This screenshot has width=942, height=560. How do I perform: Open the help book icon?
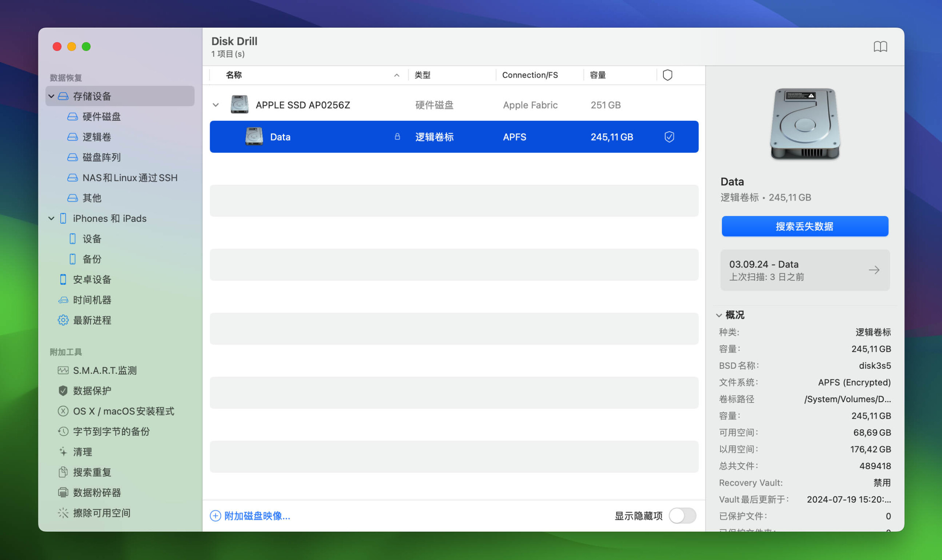click(x=880, y=46)
